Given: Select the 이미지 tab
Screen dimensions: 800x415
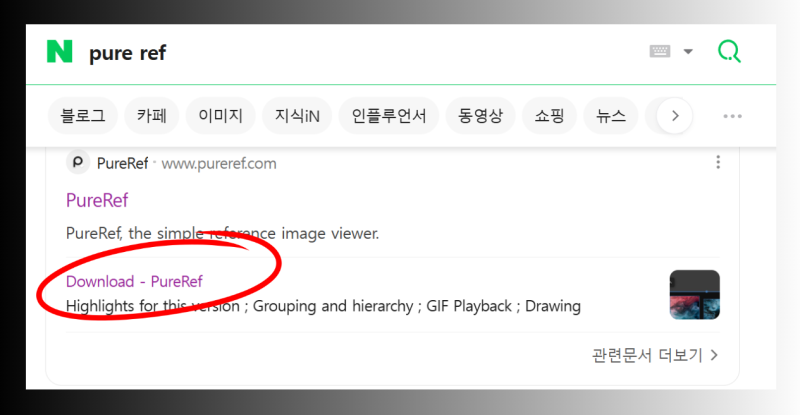Looking at the screenshot, I should click(x=220, y=116).
